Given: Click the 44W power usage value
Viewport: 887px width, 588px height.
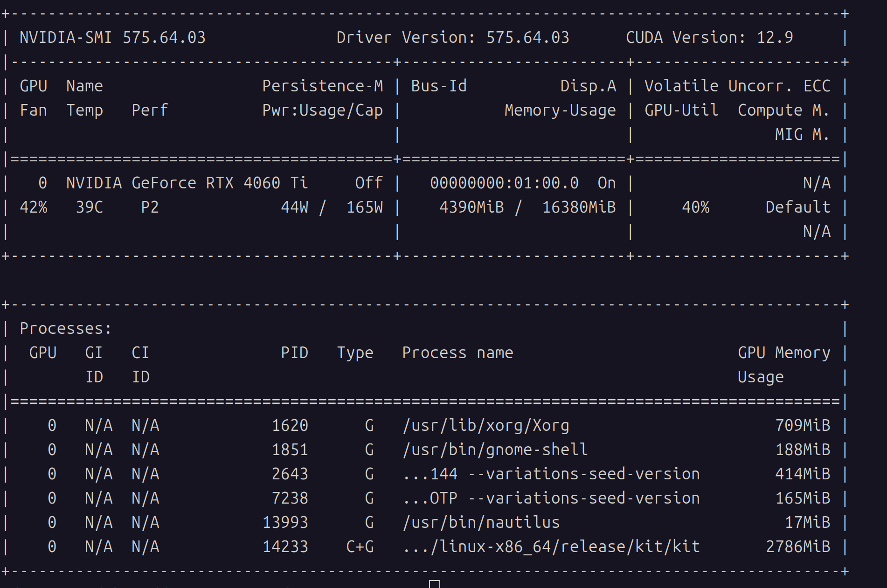Looking at the screenshot, I should [x=295, y=207].
